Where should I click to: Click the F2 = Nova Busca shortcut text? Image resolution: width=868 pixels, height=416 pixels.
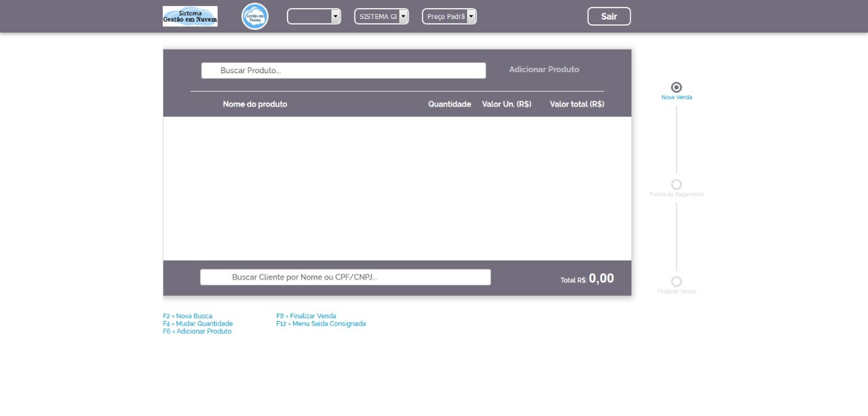(187, 316)
